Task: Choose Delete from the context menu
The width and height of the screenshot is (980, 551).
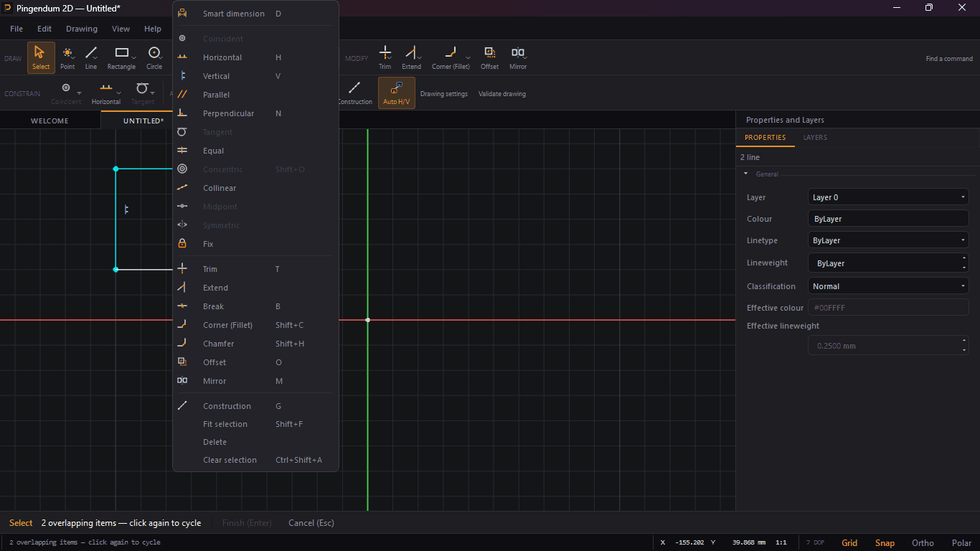Action: [255, 442]
